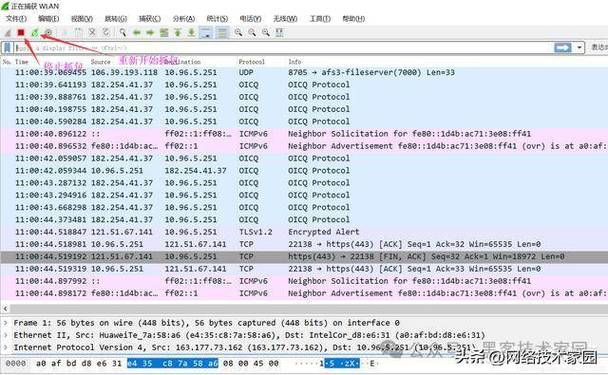The width and height of the screenshot is (608, 375).
Task: Open the 捕获(C) menu
Action: [150, 19]
